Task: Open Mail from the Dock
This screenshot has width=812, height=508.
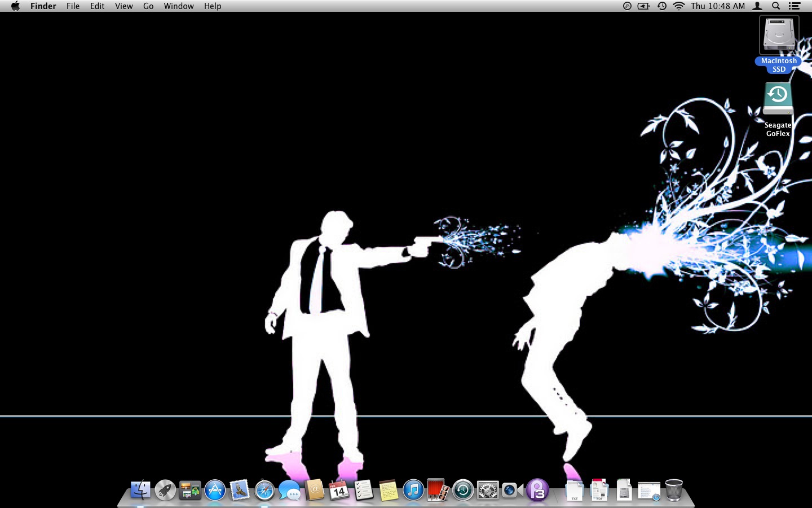Action: [240, 490]
